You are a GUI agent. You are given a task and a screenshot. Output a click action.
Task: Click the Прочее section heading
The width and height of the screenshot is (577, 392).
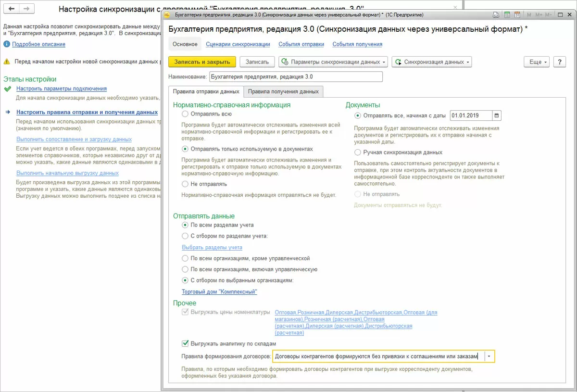coord(185,303)
